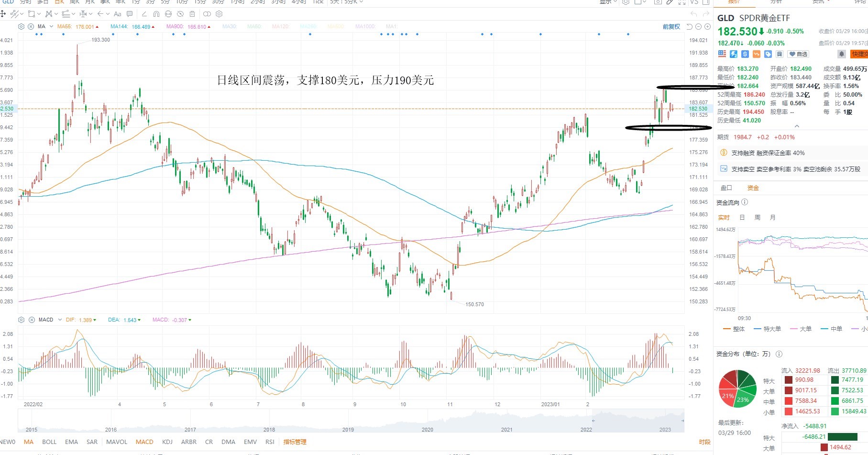This screenshot has width=868, height=455.
Task: Add GLD to watchlist via 自选
Action: click(x=799, y=54)
